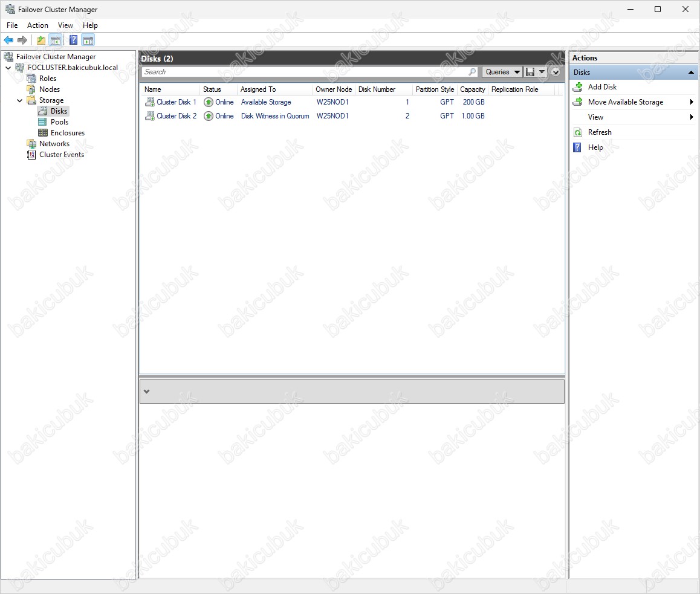Click the Up one level folder icon

41,40
